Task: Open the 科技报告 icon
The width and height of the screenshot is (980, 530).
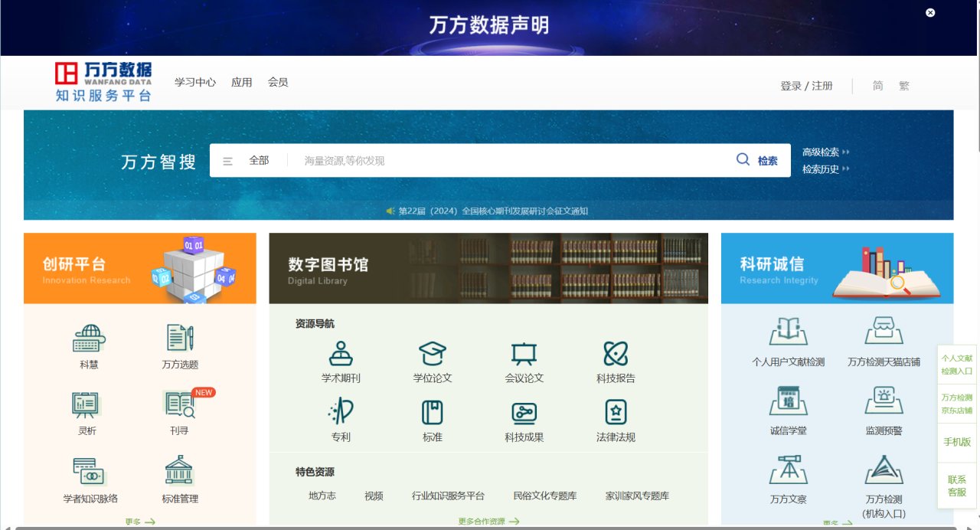Action: point(616,353)
